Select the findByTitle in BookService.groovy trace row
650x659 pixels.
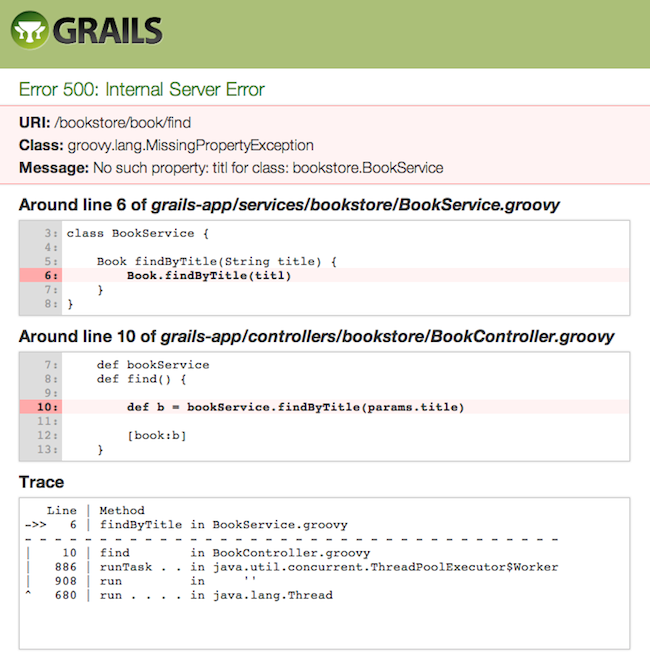click(x=223, y=524)
